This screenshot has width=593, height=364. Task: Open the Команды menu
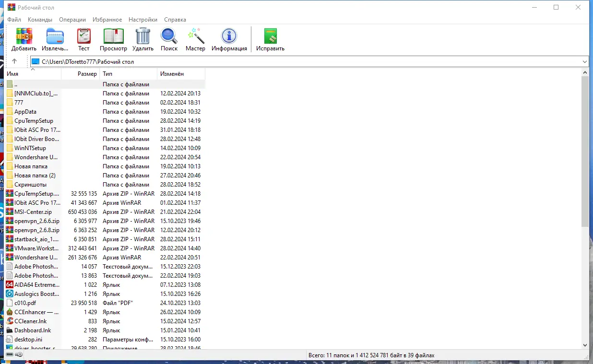(x=40, y=20)
